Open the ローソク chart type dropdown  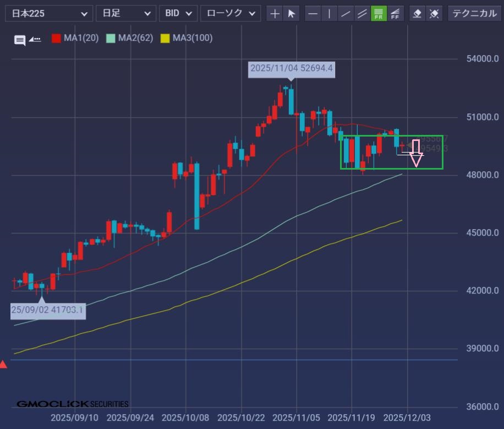coord(230,13)
